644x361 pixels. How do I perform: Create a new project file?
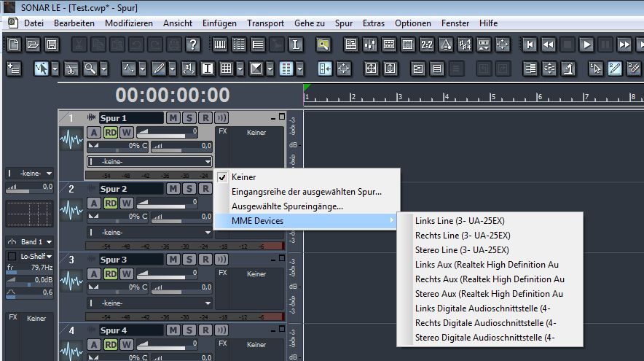coord(14,44)
